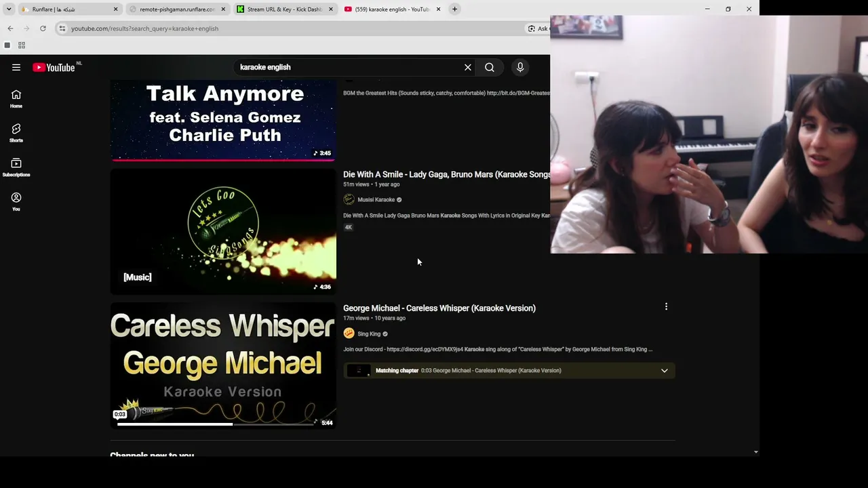Go back using the browser back arrow

point(10,28)
